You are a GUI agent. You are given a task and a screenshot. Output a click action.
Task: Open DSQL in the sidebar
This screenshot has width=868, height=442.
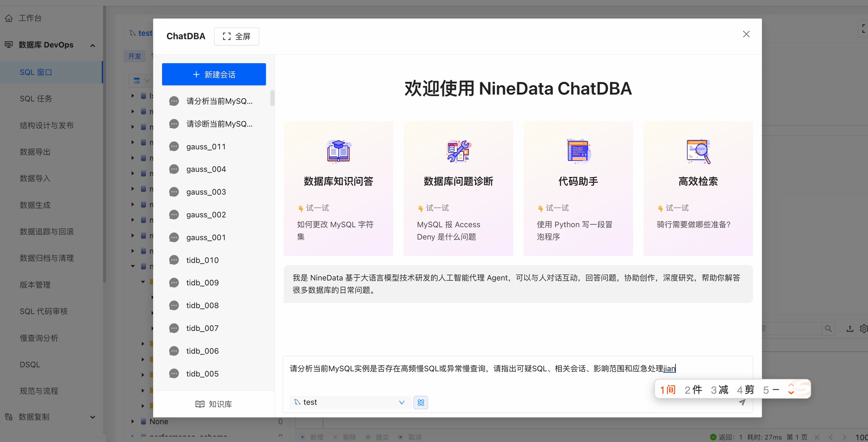tap(30, 365)
